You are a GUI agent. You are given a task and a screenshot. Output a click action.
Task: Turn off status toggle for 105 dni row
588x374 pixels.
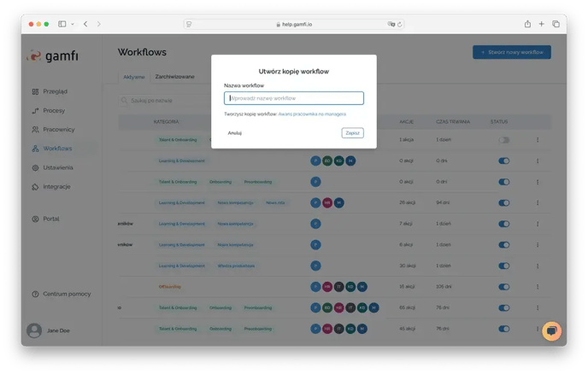point(504,286)
